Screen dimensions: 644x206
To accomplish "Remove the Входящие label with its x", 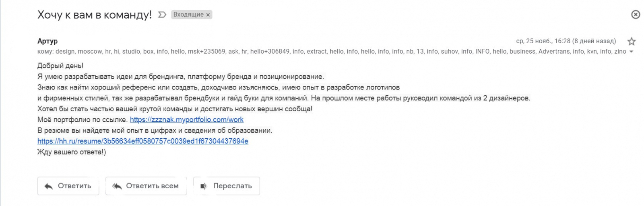I will 208,15.
